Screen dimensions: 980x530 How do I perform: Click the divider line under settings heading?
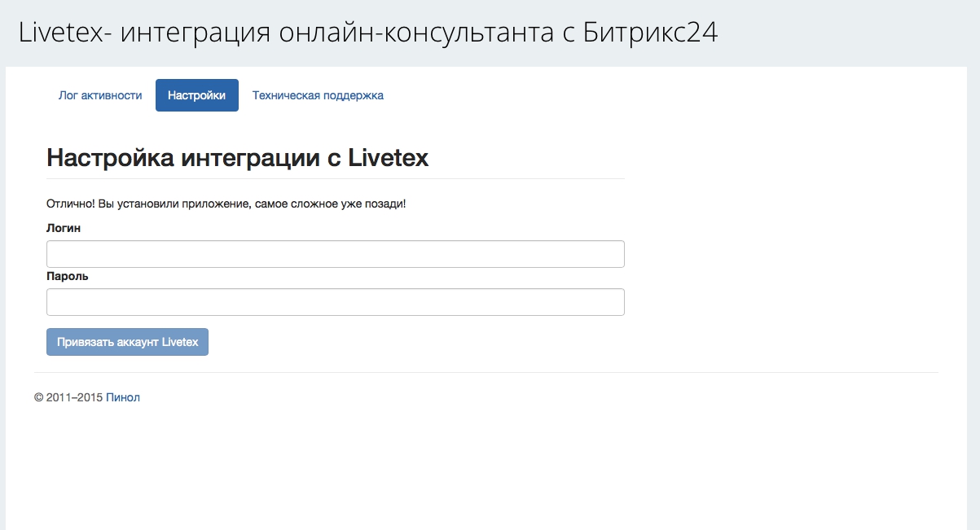pos(335,178)
